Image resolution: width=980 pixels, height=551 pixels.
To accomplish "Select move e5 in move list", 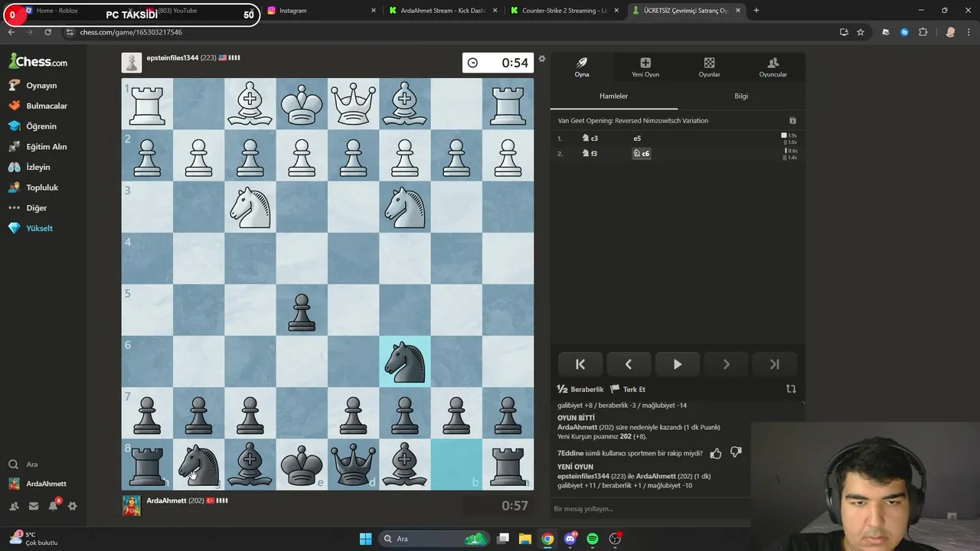I will (637, 139).
